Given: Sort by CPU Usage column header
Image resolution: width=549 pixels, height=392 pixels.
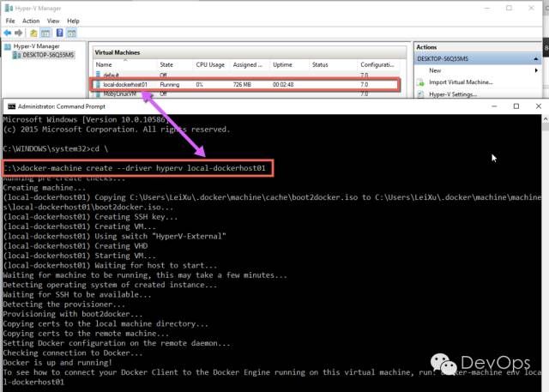Looking at the screenshot, I should (x=210, y=64).
